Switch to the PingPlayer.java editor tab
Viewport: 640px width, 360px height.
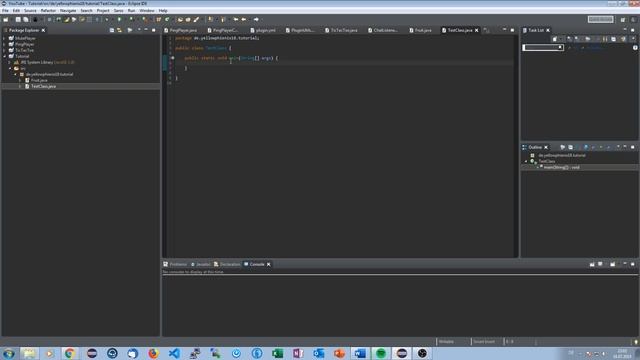[x=180, y=30]
